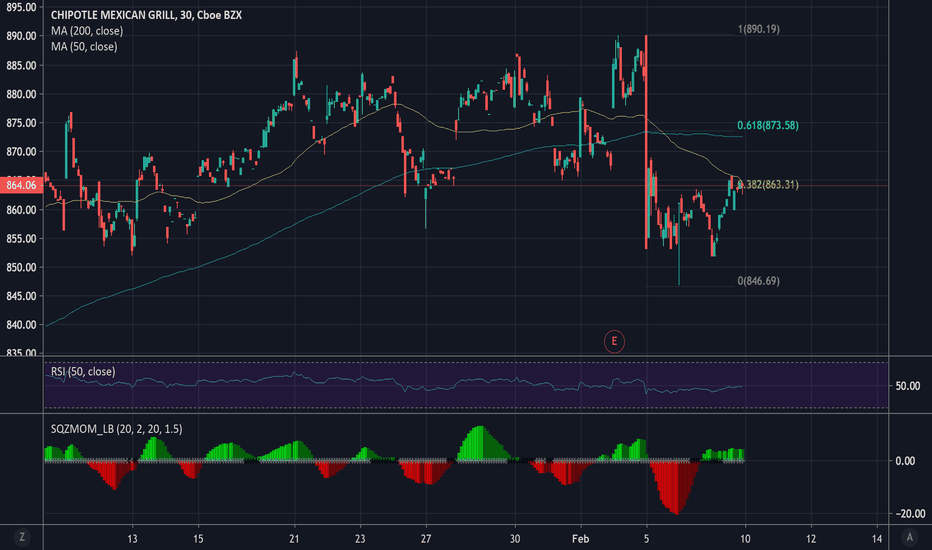932x550 pixels.
Task: Click the Z timezone button at bottom left
Action: tap(22, 538)
